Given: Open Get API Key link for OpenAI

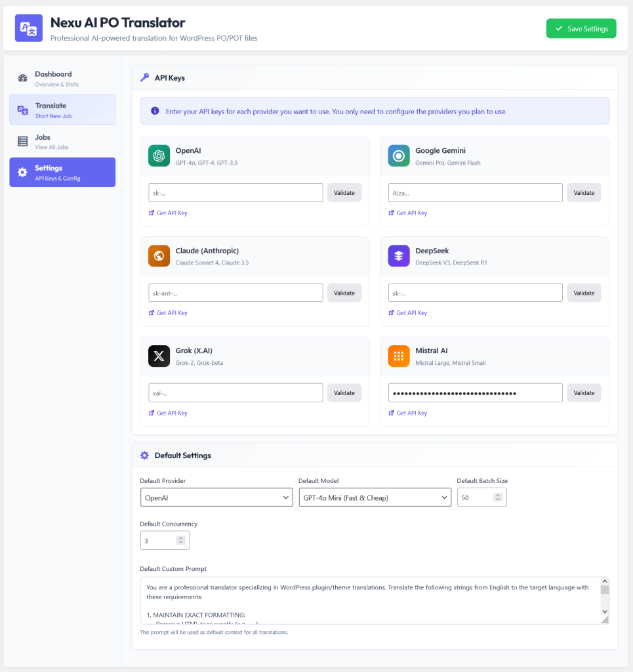Looking at the screenshot, I should tap(172, 213).
